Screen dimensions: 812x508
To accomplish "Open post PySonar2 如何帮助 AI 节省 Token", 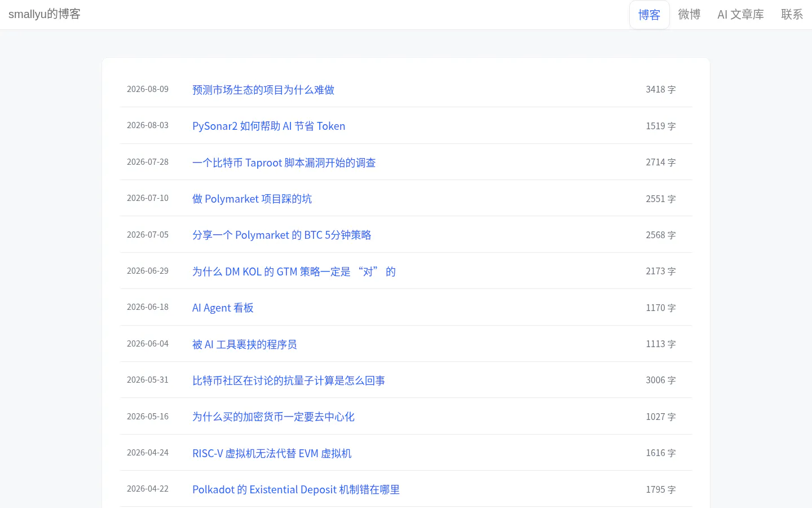I will [269, 126].
